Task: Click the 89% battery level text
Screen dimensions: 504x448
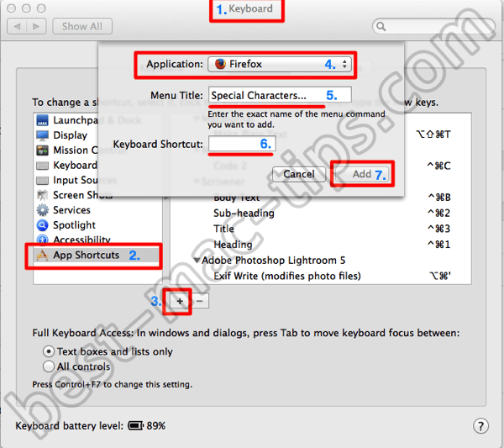Action: click(x=156, y=426)
